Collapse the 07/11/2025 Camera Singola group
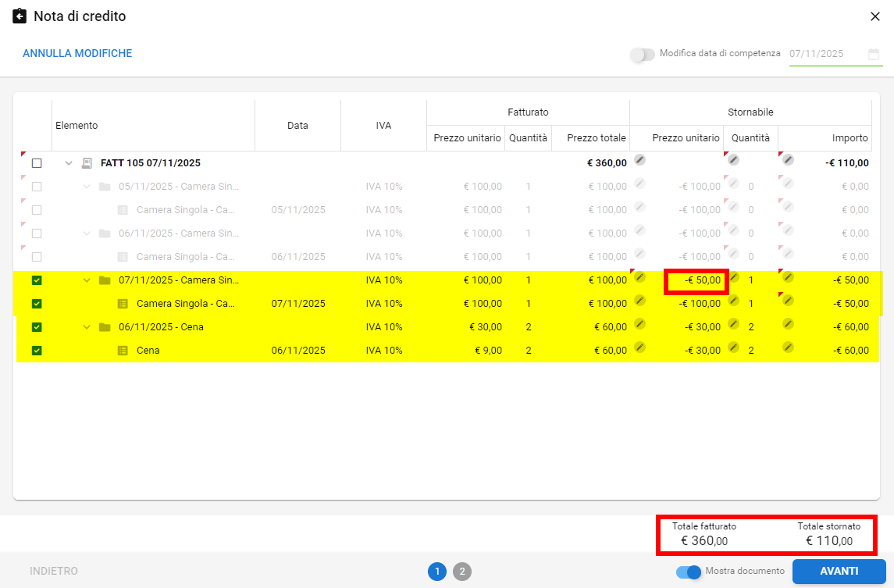This screenshot has height=588, width=894. (87, 280)
